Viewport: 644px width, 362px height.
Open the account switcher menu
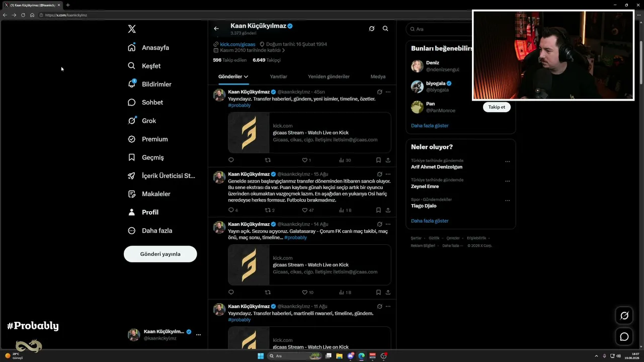[x=164, y=335]
